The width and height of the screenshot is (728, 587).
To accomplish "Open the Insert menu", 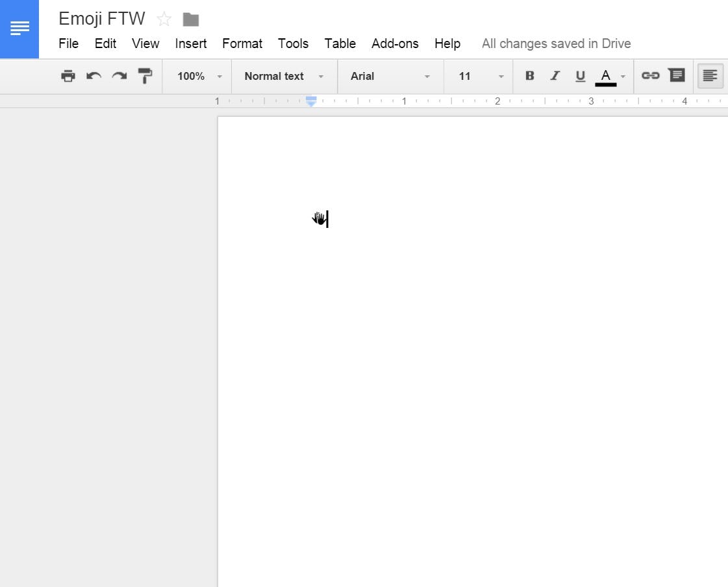I will click(x=190, y=44).
